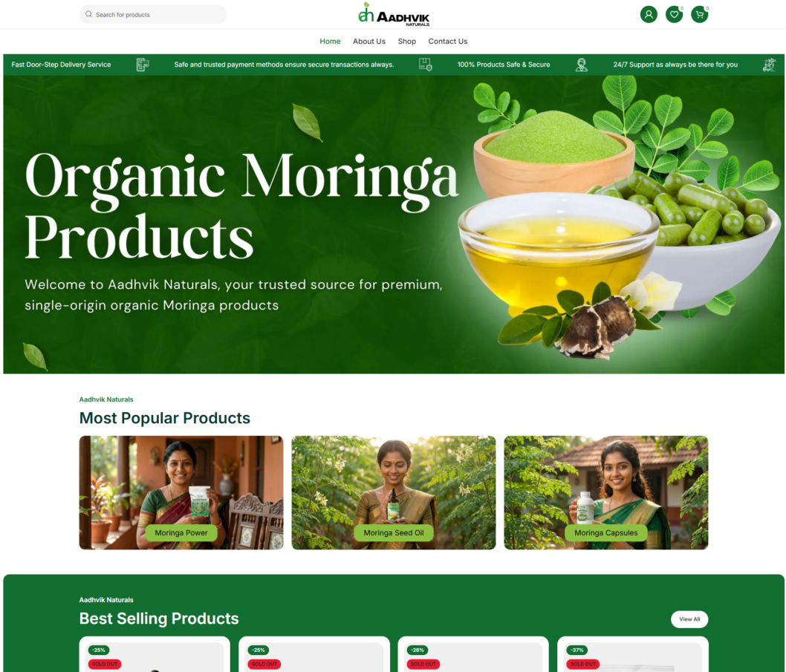Click the support agent icon in banner
Viewport: 786px width, 672px height.
tap(582, 65)
